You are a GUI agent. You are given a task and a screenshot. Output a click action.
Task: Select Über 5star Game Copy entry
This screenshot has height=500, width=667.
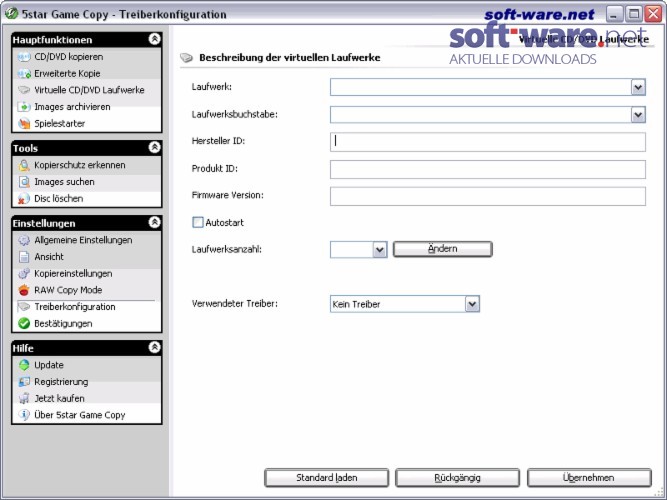tap(80, 415)
